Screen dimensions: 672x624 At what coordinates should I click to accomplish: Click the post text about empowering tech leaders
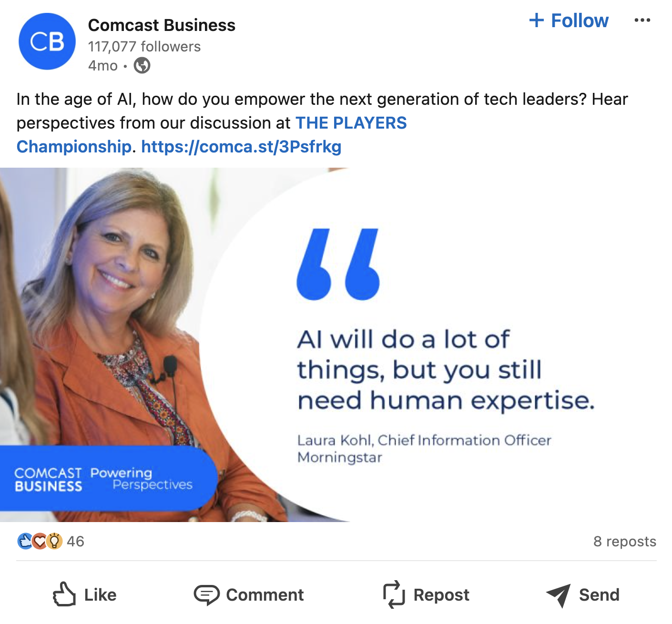point(322,123)
